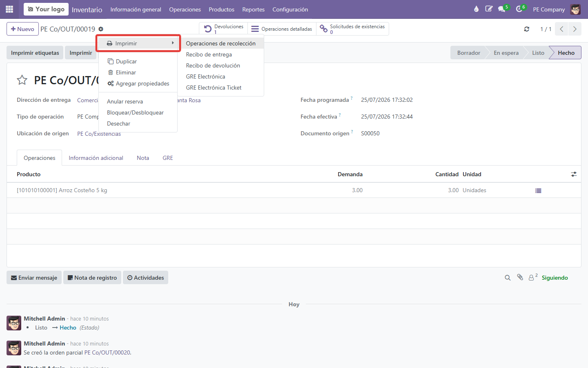The image size is (588, 368).
Task: Open detailed operations list icon for Arroz Costeño
Action: [x=538, y=191]
